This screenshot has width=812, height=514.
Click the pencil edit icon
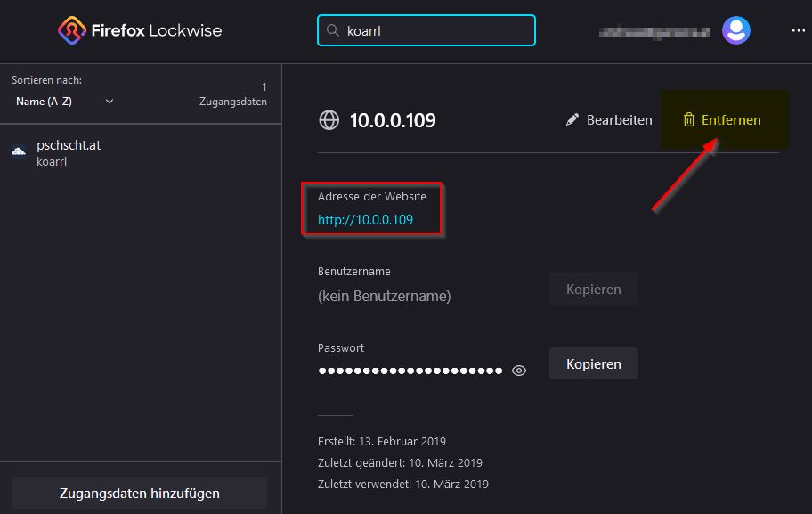pyautogui.click(x=572, y=120)
